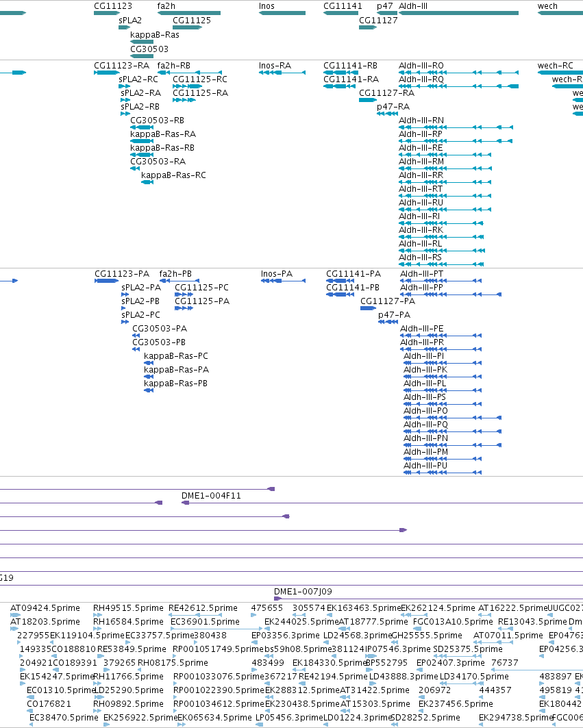Select the CG30503-RB transcript label

click(157, 121)
